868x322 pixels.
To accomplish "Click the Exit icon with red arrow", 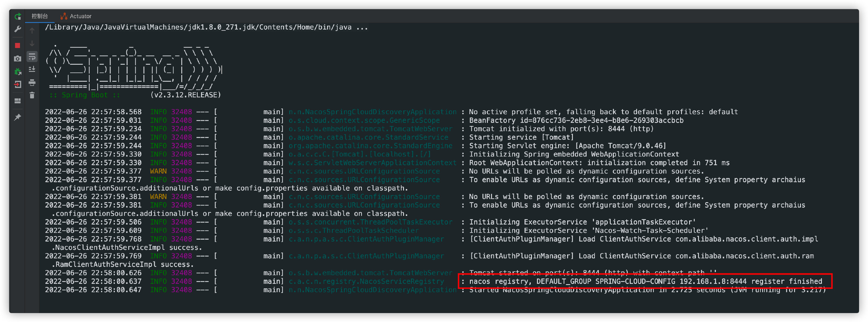I will tap(18, 85).
